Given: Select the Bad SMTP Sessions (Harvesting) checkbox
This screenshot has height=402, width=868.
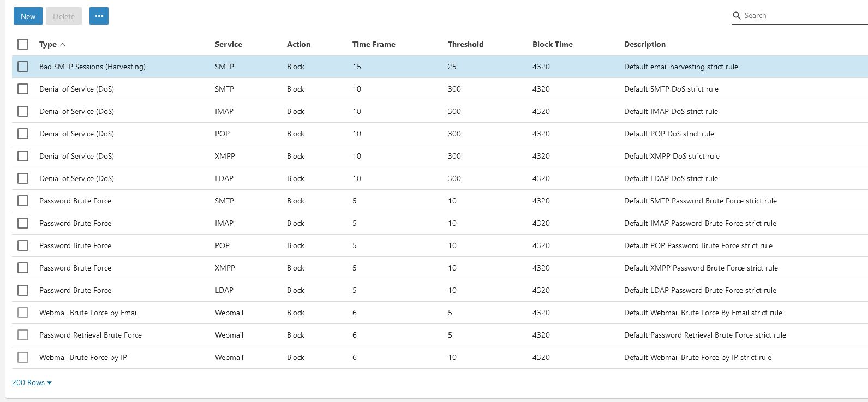Looking at the screenshot, I should point(23,67).
